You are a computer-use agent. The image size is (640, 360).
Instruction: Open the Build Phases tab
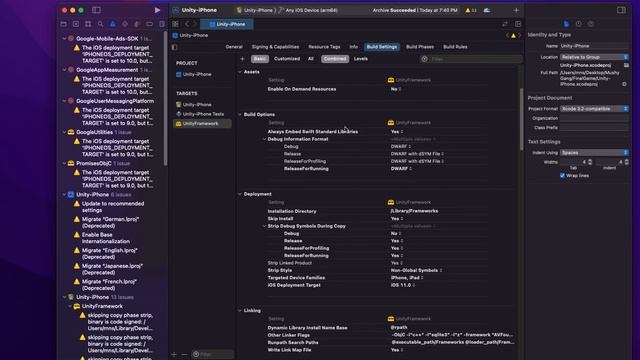[420, 47]
